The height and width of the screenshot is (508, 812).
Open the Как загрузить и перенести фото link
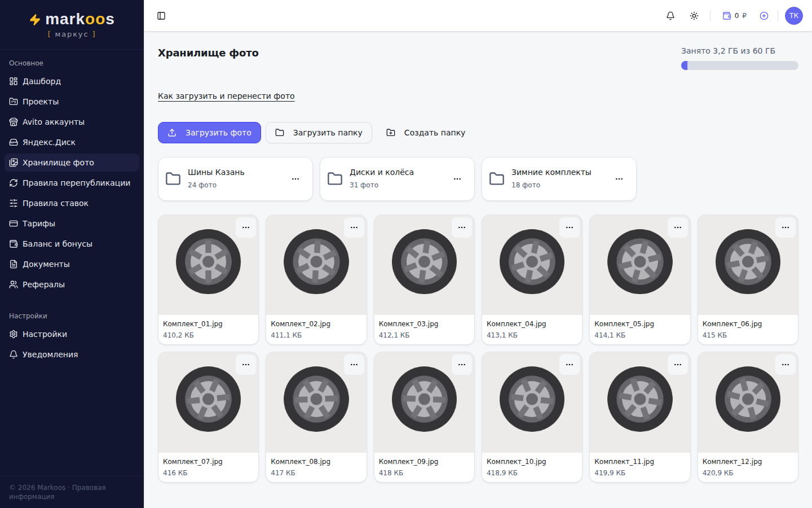pos(226,96)
